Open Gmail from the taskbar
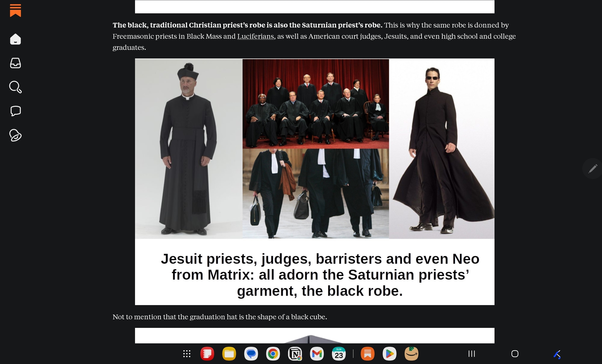The height and width of the screenshot is (364, 602). (x=317, y=353)
